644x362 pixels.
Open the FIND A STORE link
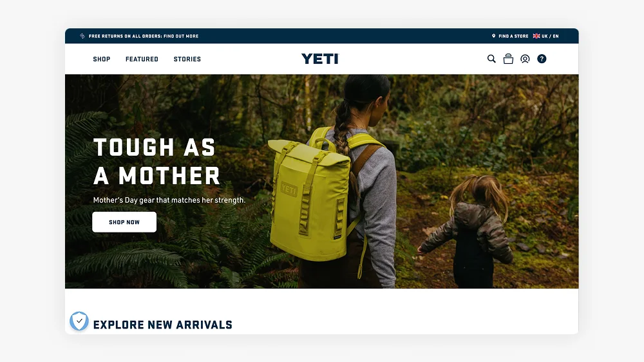pos(513,36)
